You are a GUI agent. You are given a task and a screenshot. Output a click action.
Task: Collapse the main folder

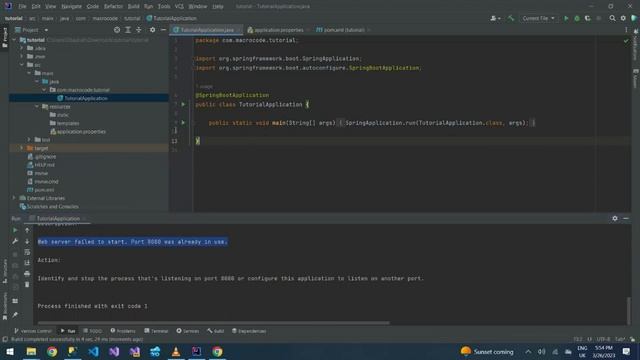pyautogui.click(x=29, y=73)
